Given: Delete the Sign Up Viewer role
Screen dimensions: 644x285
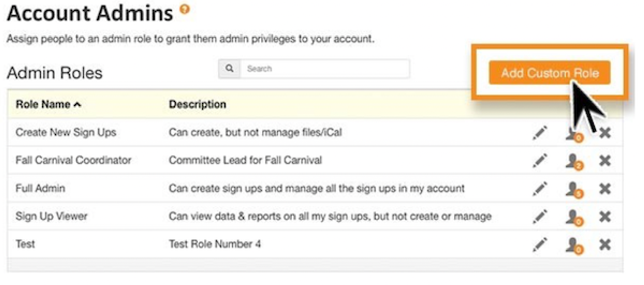Looking at the screenshot, I should tap(605, 217).
